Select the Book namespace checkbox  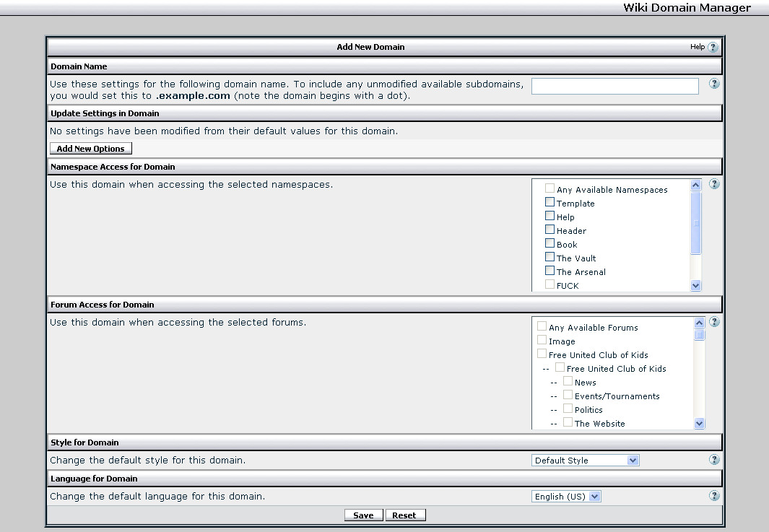click(x=549, y=244)
